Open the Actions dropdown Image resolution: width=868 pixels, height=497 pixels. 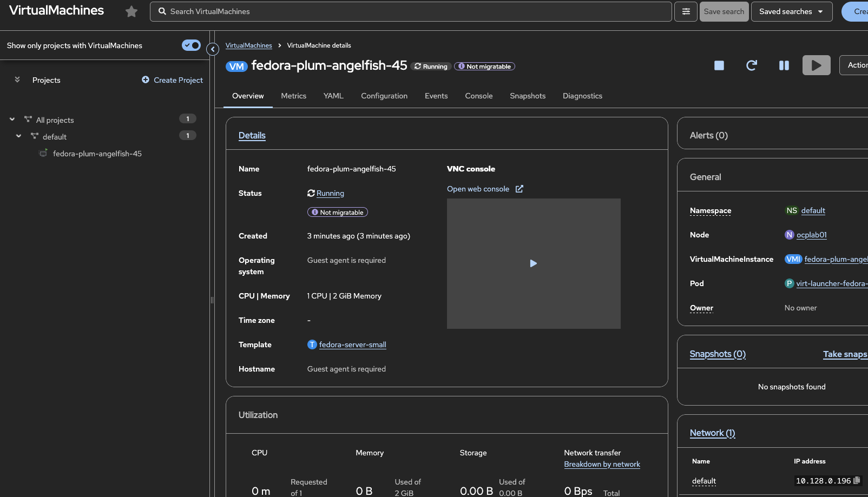click(x=854, y=65)
